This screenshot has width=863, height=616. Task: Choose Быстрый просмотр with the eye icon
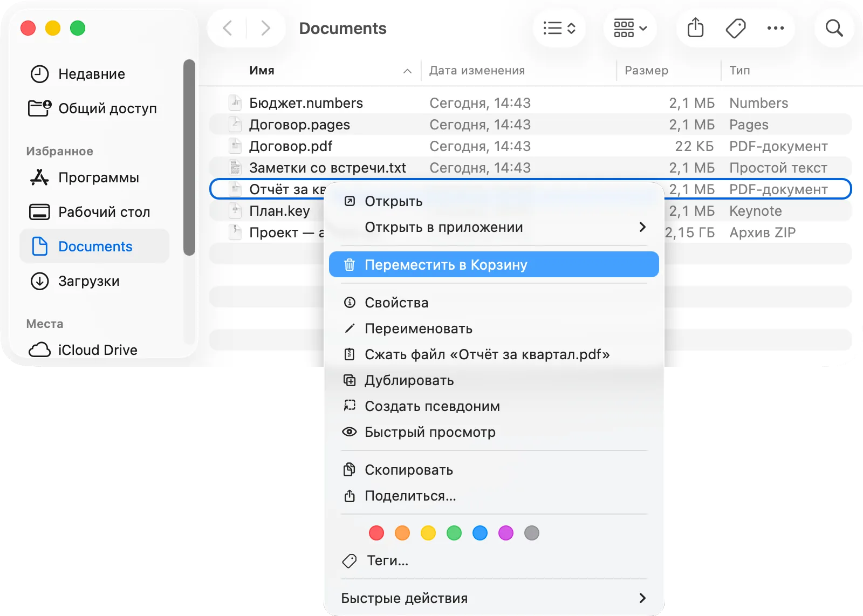[x=494, y=432]
